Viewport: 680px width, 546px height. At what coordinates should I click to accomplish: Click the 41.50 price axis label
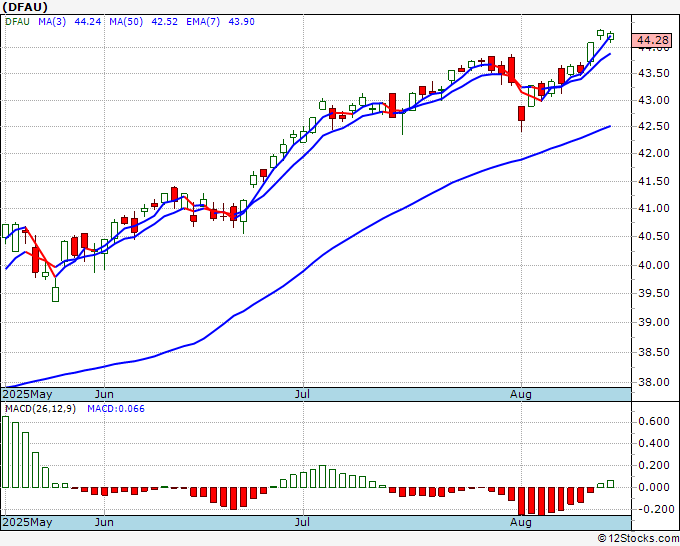coord(654,181)
